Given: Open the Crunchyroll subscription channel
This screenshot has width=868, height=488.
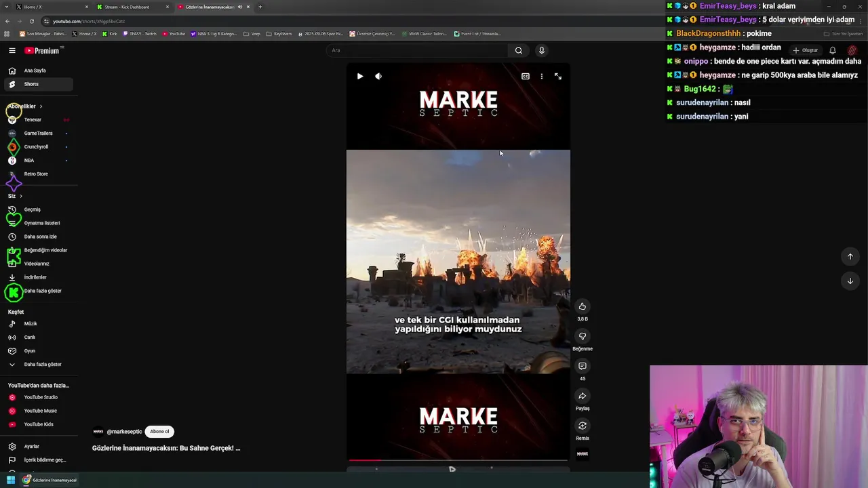Looking at the screenshot, I should pyautogui.click(x=38, y=147).
